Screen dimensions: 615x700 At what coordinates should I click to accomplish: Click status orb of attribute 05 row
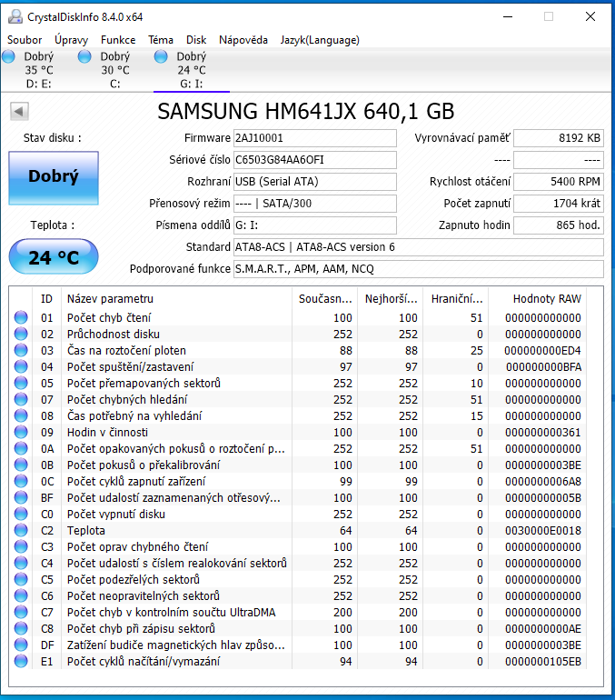21,383
